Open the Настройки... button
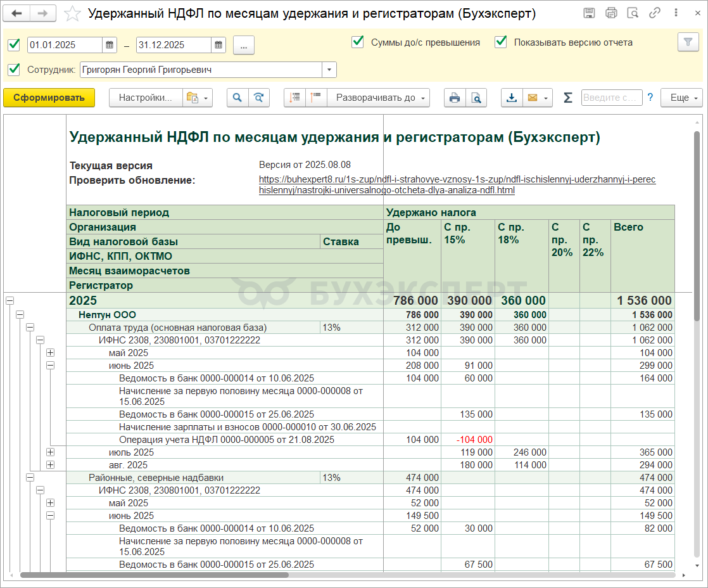The height and width of the screenshot is (588, 708). click(x=146, y=98)
